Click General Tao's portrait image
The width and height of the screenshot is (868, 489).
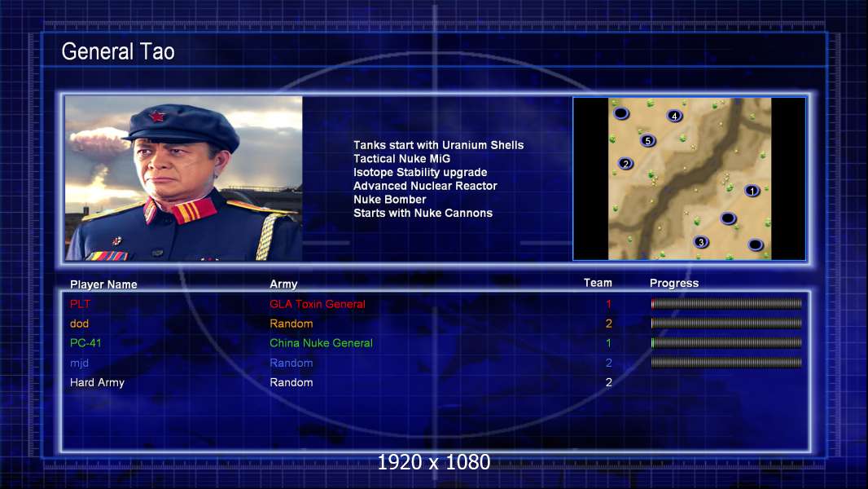184,178
